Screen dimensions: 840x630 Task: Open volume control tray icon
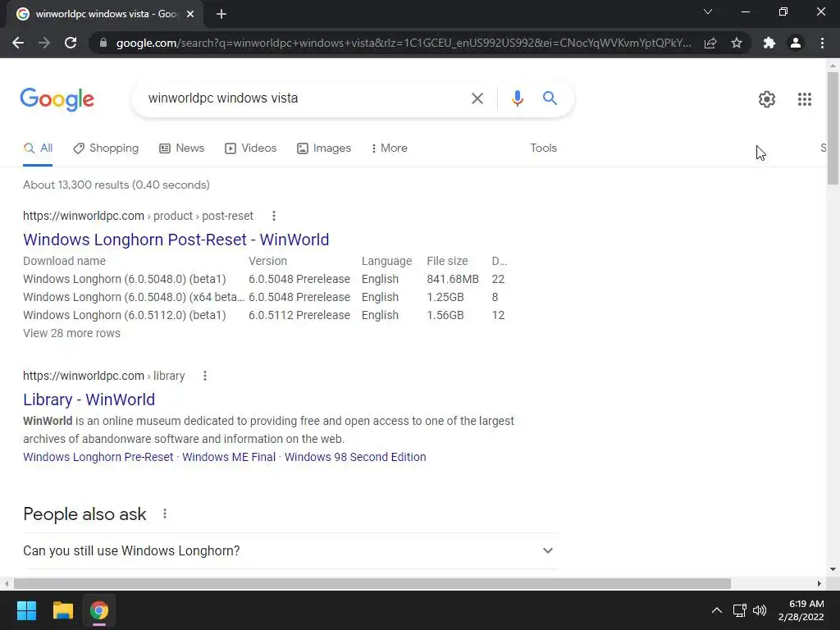[759, 610]
